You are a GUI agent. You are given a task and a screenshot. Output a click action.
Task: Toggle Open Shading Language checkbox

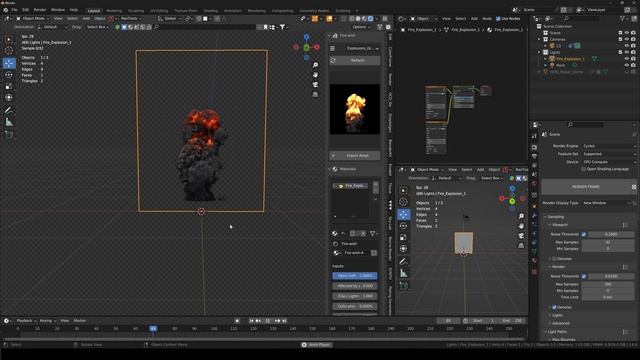(584, 169)
